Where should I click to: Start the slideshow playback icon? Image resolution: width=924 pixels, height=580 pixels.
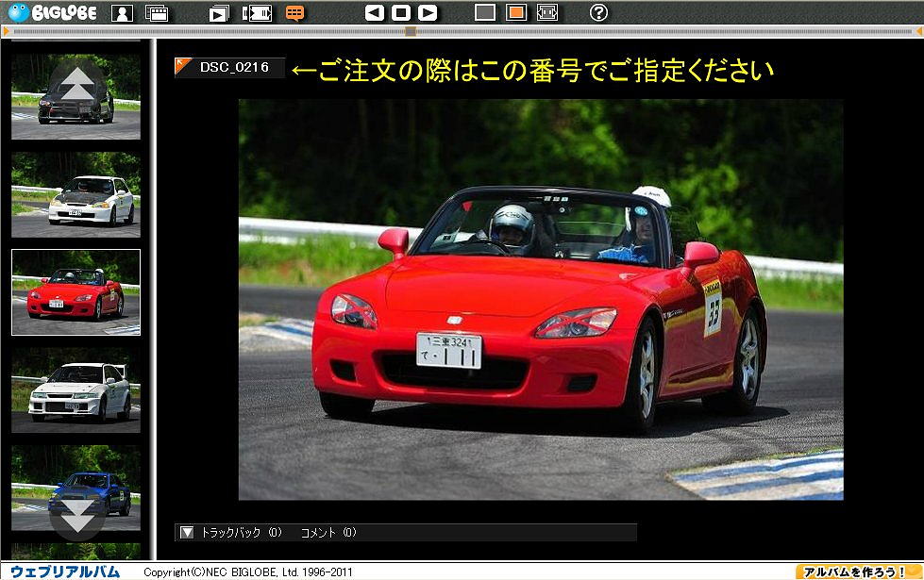219,13
